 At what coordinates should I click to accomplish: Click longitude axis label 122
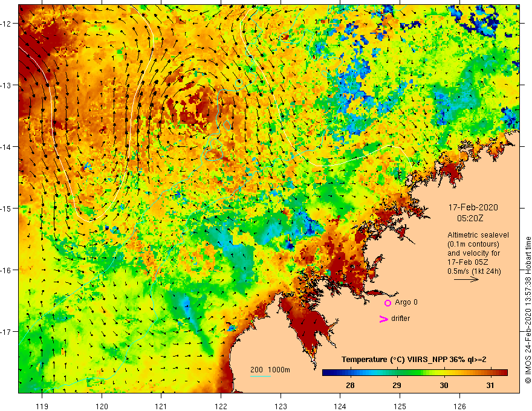pos(221,406)
